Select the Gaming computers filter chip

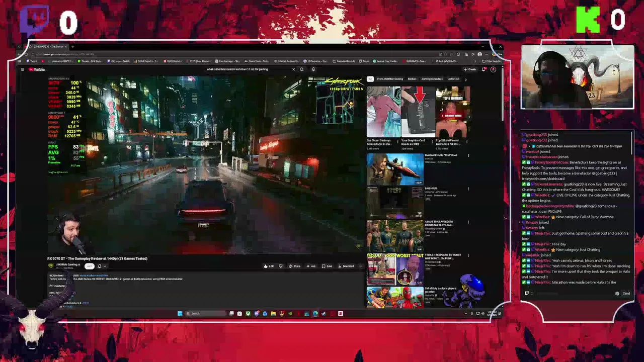click(x=432, y=79)
